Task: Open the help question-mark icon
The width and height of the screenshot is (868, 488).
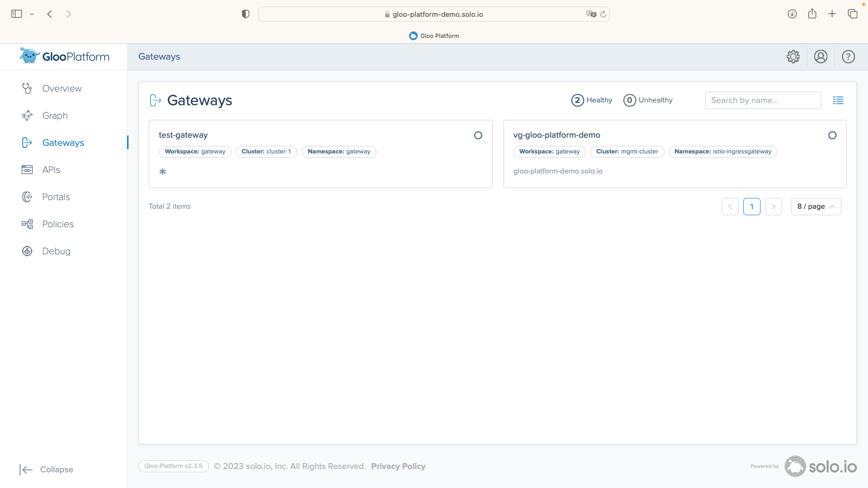Action: pyautogui.click(x=848, y=56)
